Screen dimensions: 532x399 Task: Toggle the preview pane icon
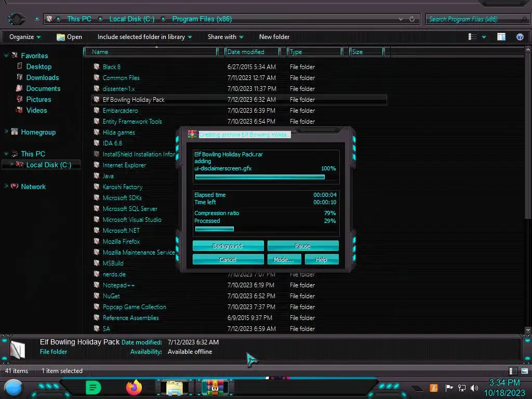501,37
